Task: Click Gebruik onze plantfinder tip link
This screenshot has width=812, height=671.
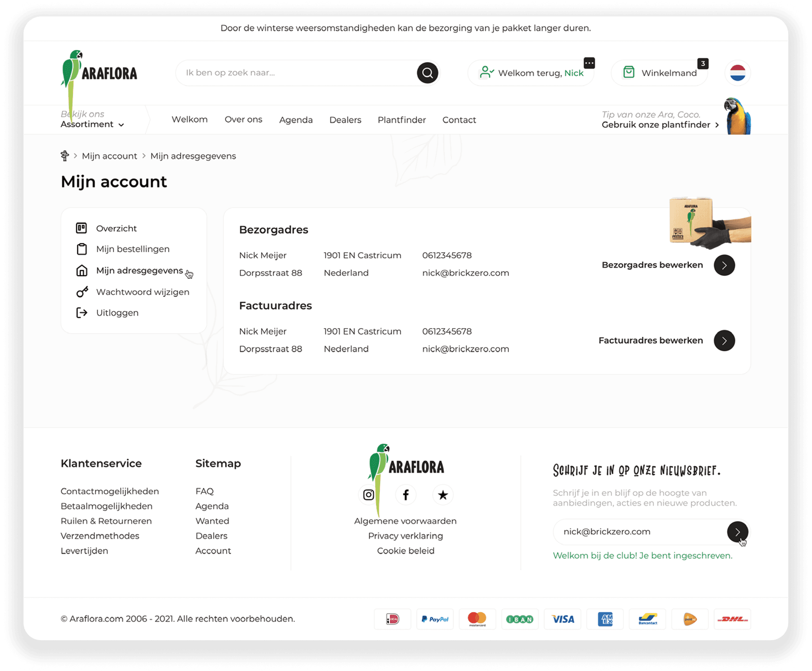Action: click(x=660, y=125)
